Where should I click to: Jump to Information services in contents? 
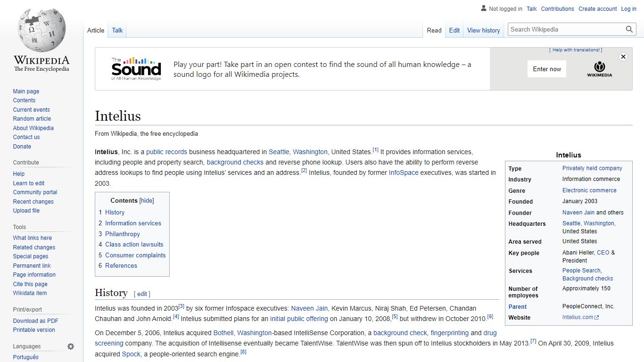(x=133, y=223)
